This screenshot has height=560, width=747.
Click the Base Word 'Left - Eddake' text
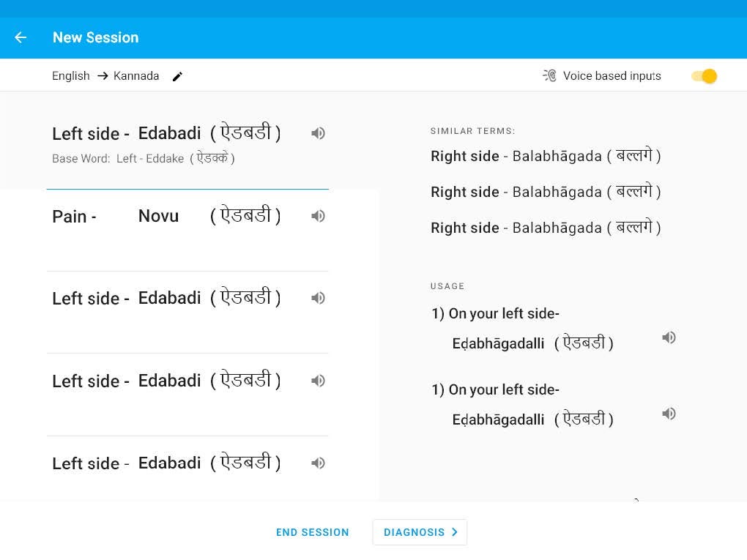coord(143,158)
